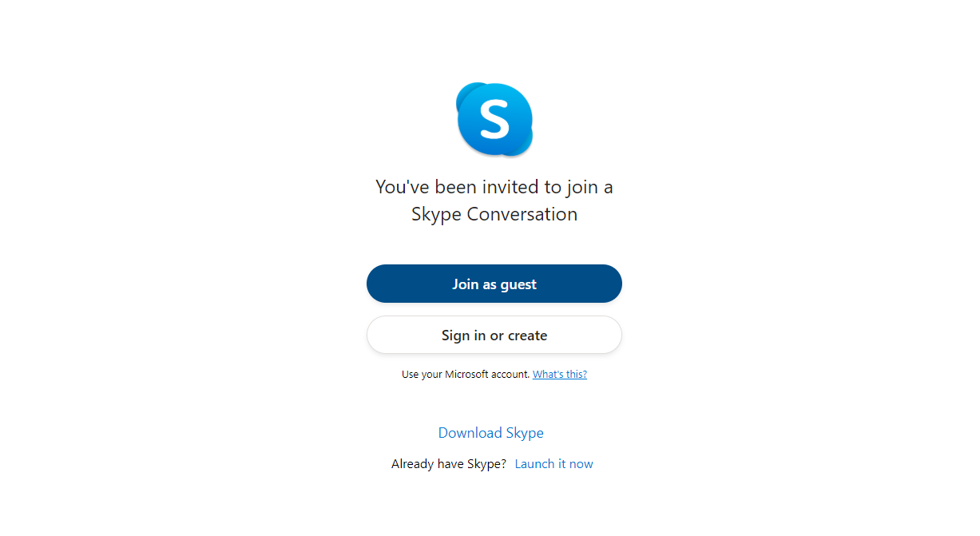Click the 'Skype Conversation' heading line
The image size is (980, 536).
tap(494, 214)
